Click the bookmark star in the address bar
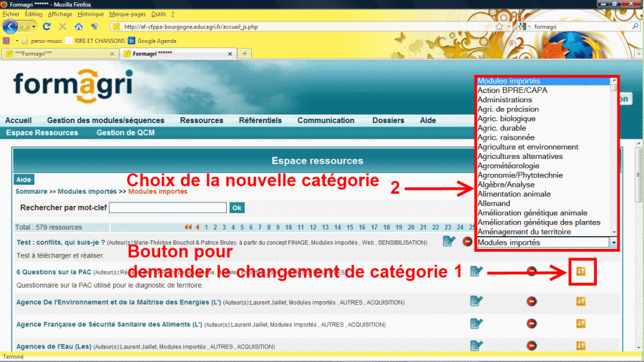644x362 pixels. [499, 26]
